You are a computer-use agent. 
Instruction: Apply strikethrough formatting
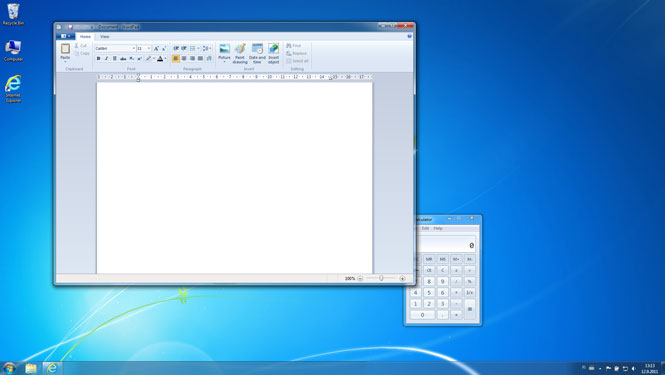[123, 59]
